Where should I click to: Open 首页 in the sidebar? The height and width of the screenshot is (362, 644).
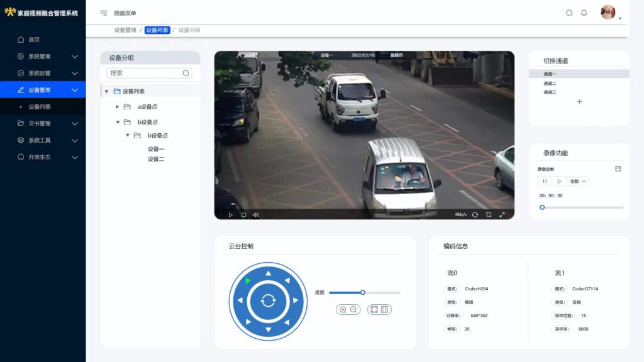tap(34, 40)
